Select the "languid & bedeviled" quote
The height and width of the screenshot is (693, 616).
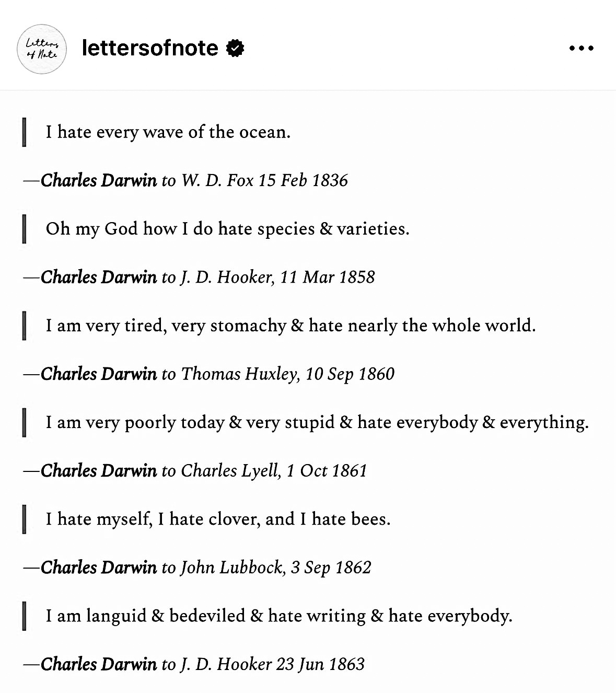[x=278, y=615]
